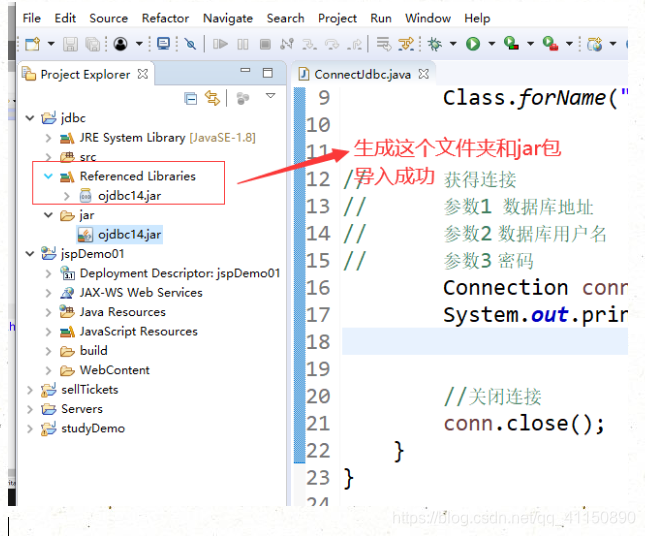The image size is (645, 536).
Task: Collapse the jdbc project node
Action: pos(30,118)
